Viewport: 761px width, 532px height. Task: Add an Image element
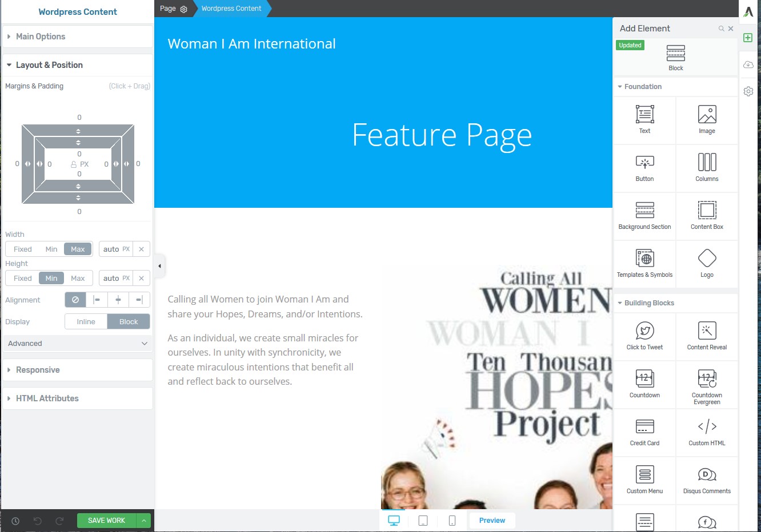[707, 120]
